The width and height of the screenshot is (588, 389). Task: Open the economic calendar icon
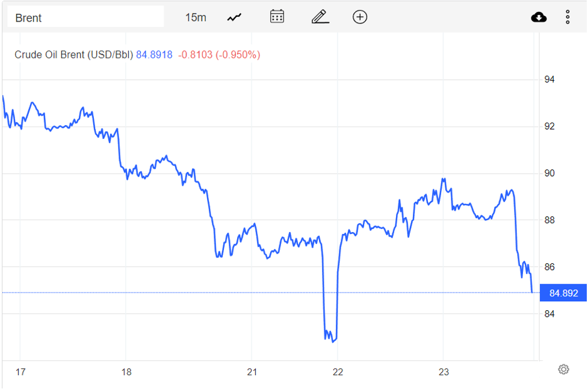tap(276, 17)
